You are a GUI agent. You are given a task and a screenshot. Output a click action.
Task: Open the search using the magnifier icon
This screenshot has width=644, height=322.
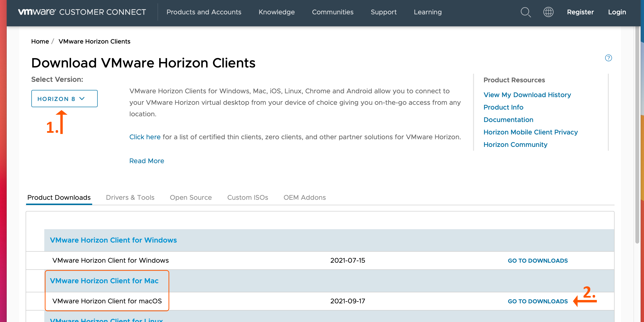(526, 12)
